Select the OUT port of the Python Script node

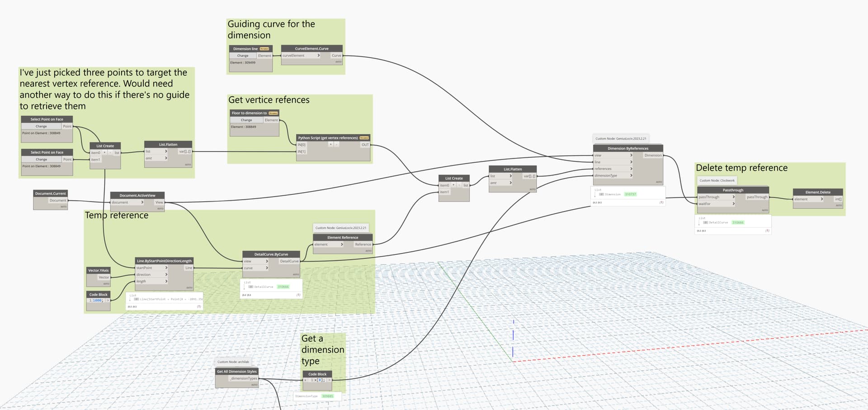365,145
